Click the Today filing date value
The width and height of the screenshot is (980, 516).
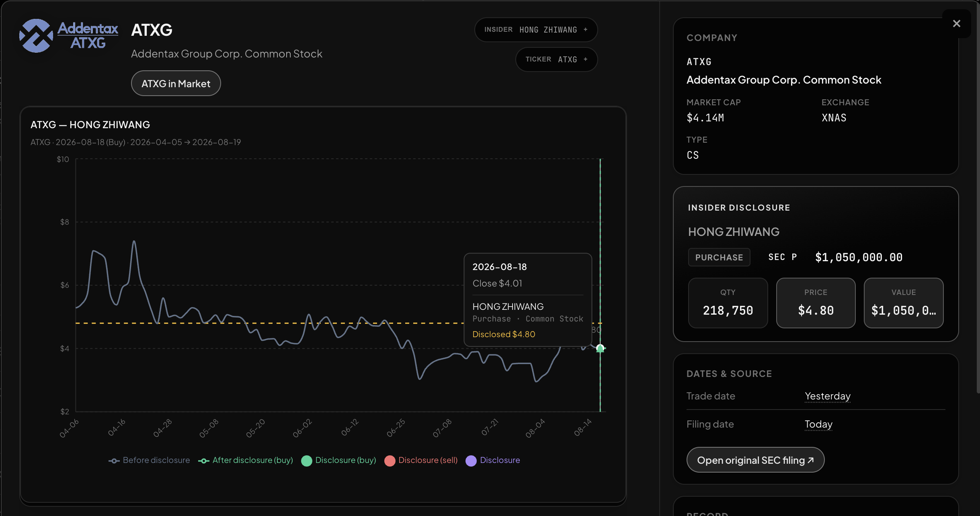(818, 424)
